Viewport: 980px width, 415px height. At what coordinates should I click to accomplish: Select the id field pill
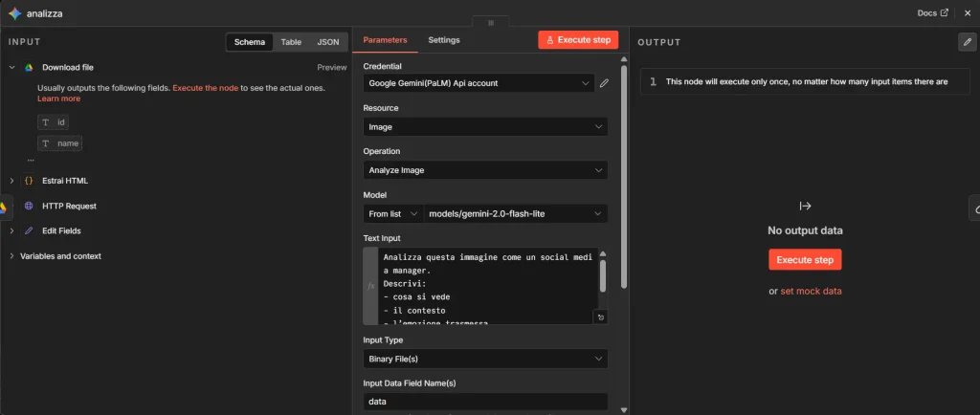pos(54,122)
